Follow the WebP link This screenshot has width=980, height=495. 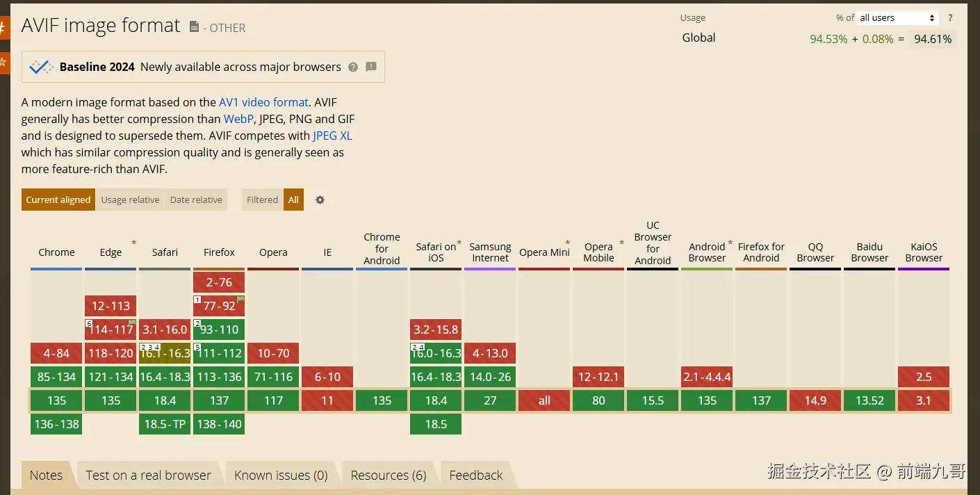pos(238,119)
